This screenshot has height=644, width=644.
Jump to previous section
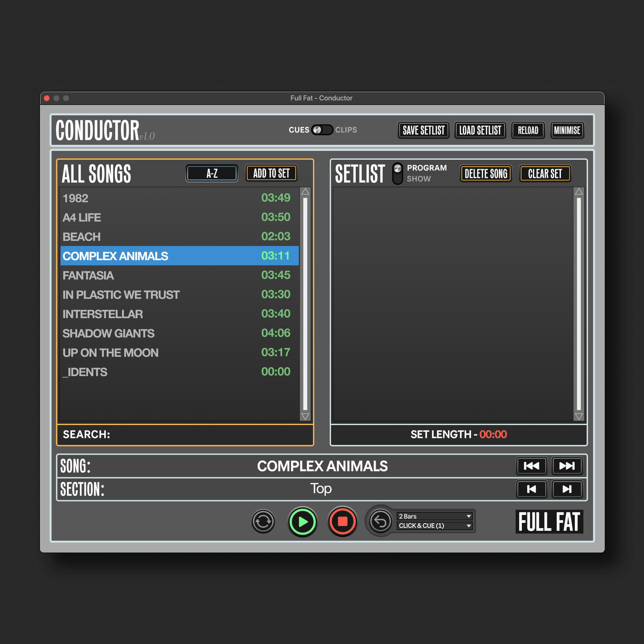pyautogui.click(x=531, y=489)
